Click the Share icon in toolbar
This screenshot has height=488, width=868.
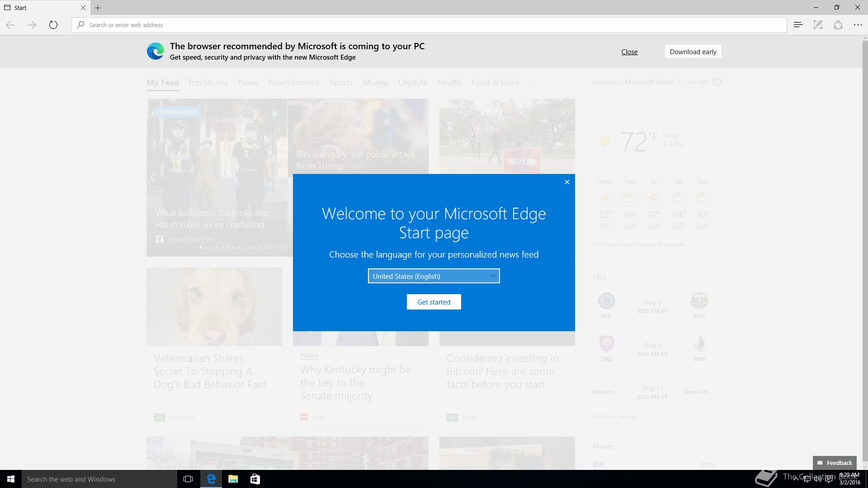click(838, 25)
